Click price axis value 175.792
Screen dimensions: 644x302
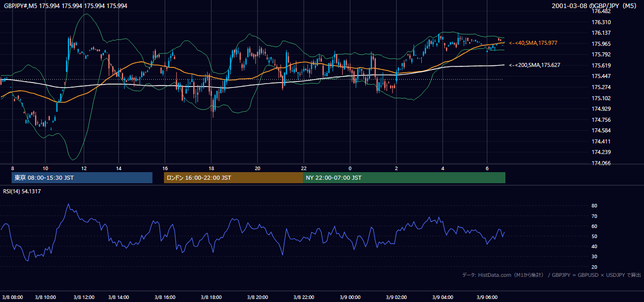click(601, 54)
